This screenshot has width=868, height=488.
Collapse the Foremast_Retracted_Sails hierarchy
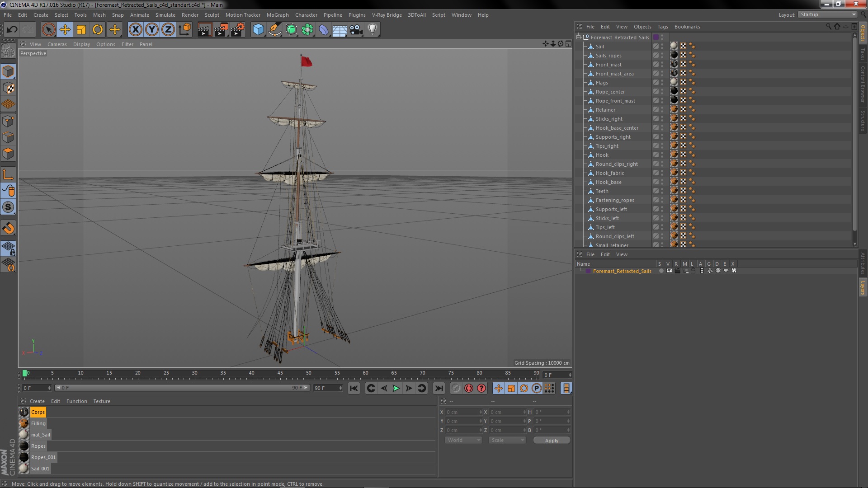[x=578, y=37]
